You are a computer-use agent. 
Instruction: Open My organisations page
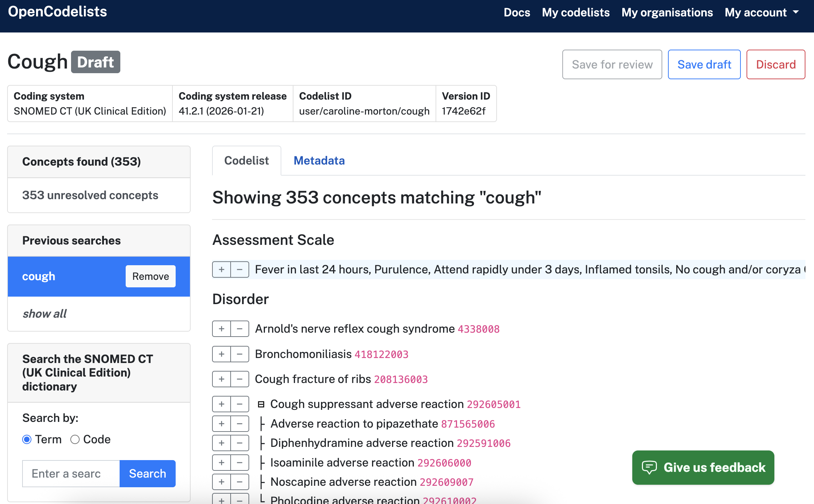667,12
